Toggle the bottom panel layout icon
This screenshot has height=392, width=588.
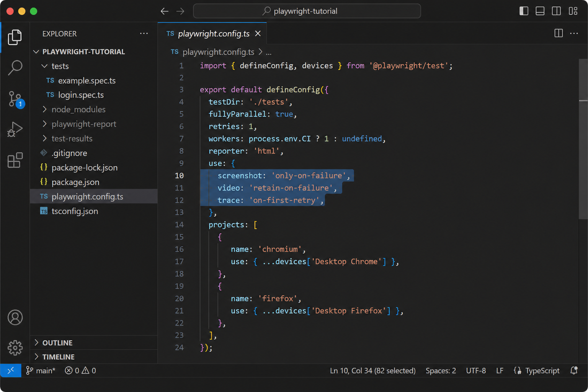point(540,11)
